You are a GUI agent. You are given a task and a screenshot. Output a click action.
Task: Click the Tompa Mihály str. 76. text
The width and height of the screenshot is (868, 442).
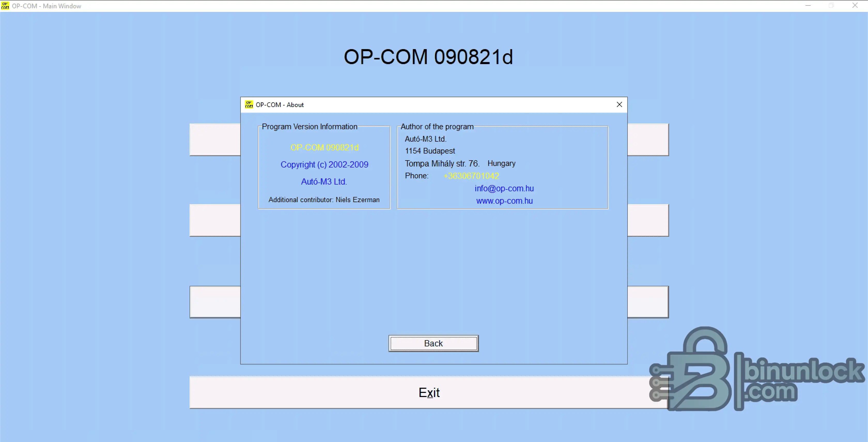[442, 164]
